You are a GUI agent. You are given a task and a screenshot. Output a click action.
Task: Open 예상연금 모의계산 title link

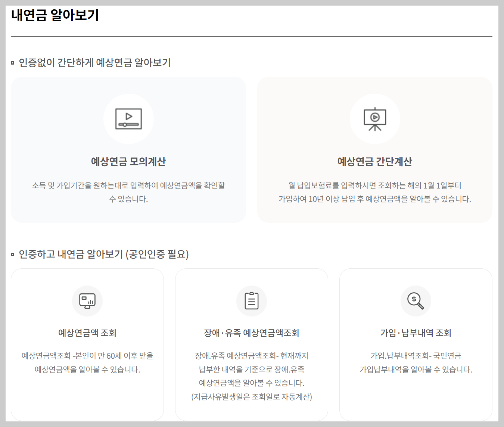(x=128, y=162)
